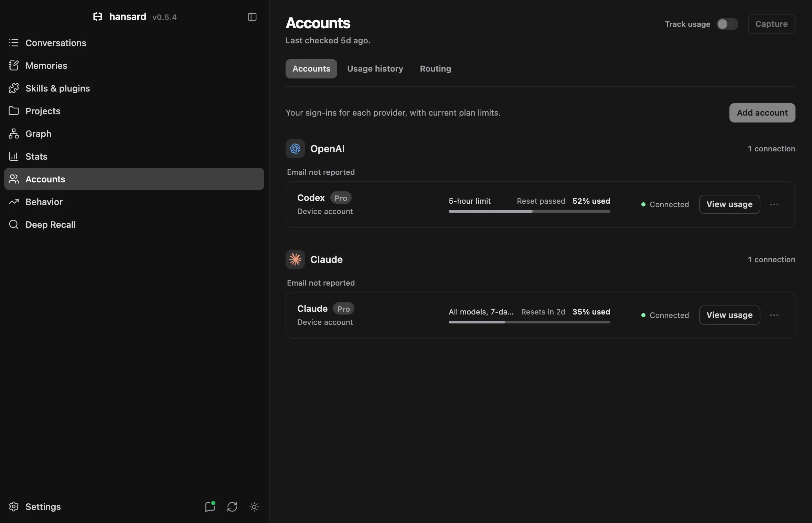812x523 pixels.
Task: Open Deep Recall search icon
Action: [14, 224]
